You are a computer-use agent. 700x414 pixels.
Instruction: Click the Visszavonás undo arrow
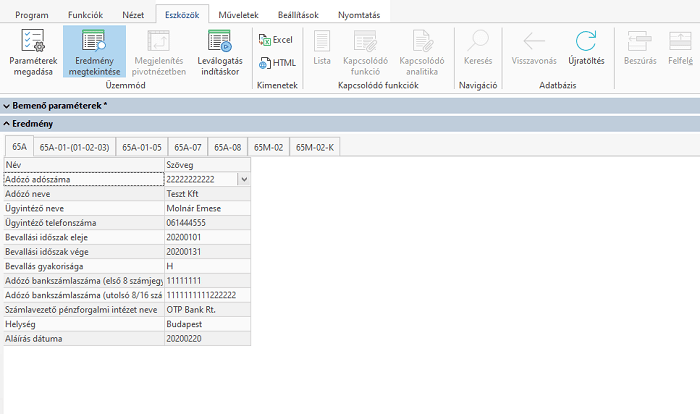pyautogui.click(x=533, y=42)
